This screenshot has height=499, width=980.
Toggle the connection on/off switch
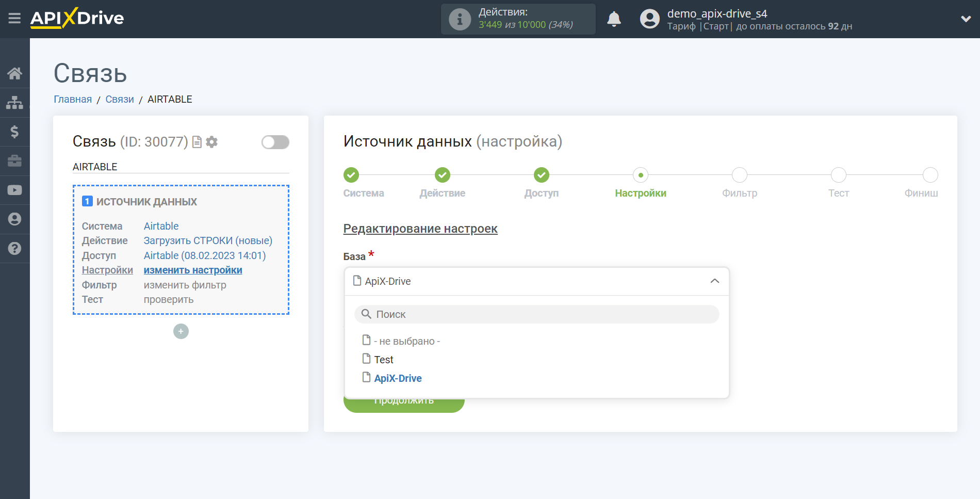click(x=275, y=142)
